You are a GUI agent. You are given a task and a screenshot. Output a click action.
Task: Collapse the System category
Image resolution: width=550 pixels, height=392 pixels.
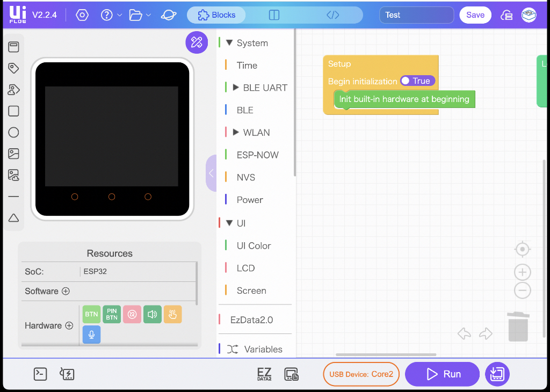(x=229, y=43)
